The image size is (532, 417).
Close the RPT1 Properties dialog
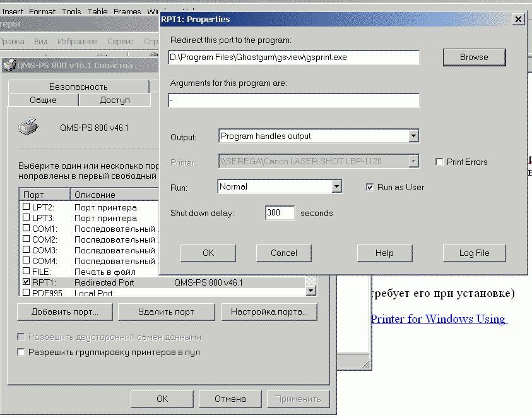tap(518, 20)
